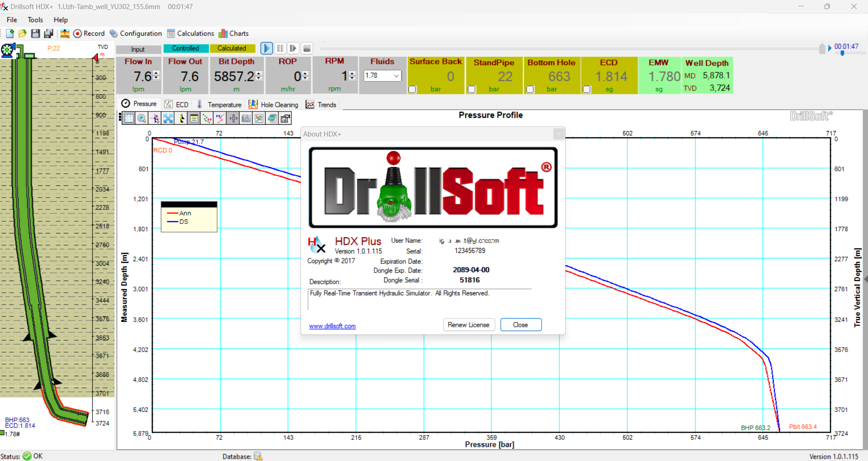Open the www.drillsoft.com link

click(x=332, y=326)
